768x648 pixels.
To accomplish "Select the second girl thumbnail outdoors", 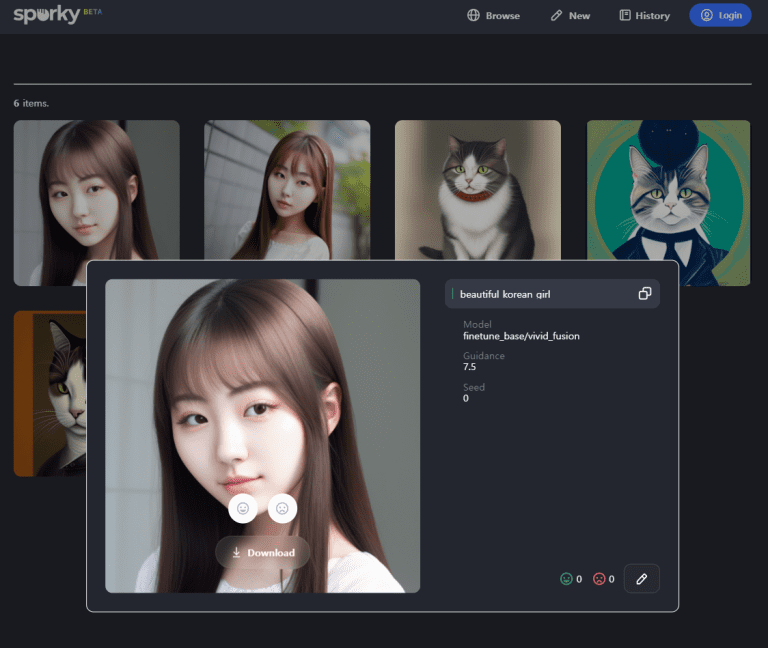I will (287, 188).
